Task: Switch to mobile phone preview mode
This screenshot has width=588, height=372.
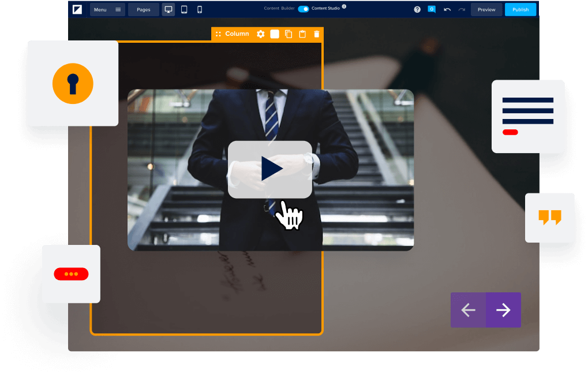Action: pos(200,10)
